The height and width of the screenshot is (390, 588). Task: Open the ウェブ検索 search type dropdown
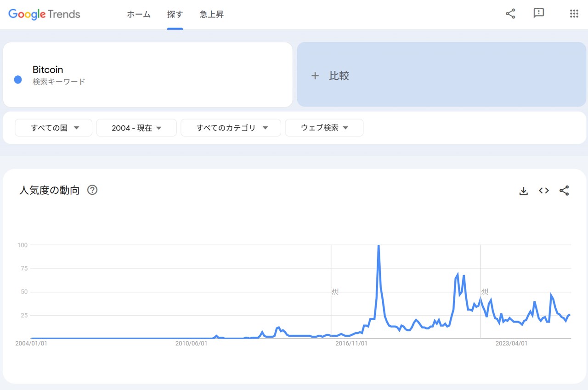point(324,128)
